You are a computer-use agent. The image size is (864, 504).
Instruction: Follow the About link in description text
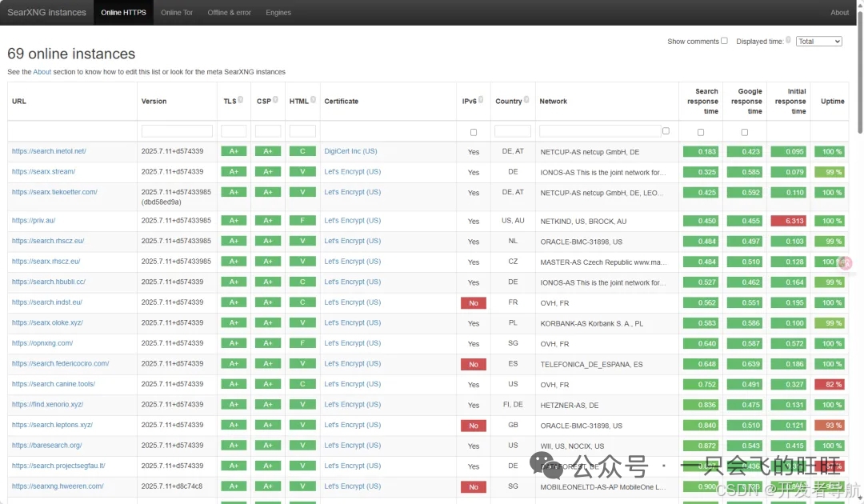[42, 72]
